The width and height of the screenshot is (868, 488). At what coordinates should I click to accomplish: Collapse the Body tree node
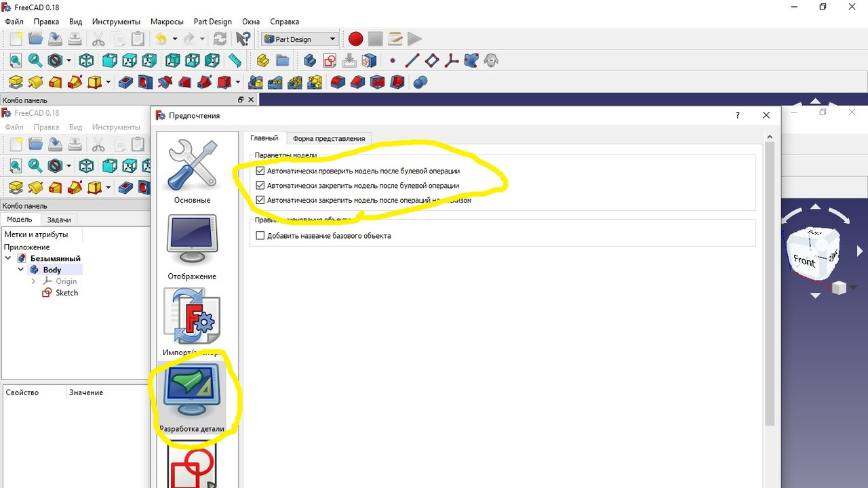tap(21, 270)
